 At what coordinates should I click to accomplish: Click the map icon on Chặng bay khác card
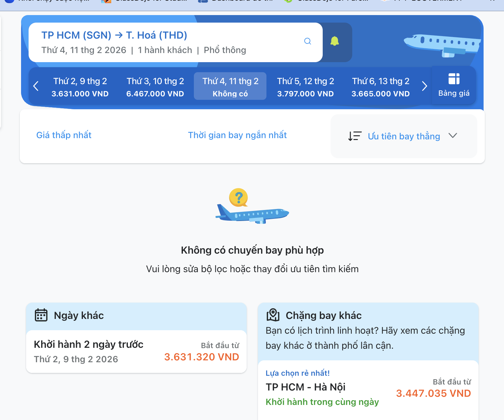tap(273, 315)
